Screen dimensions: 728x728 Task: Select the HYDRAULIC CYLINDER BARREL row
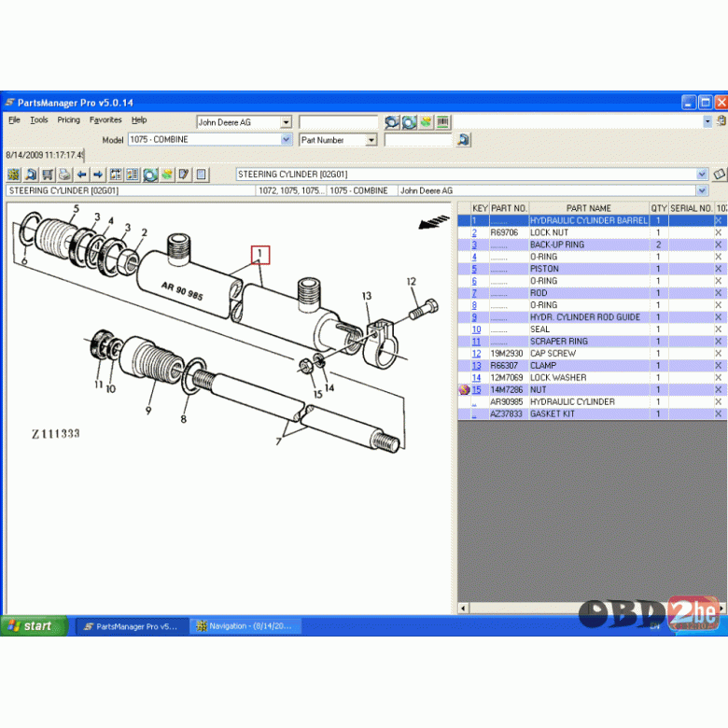(592, 220)
